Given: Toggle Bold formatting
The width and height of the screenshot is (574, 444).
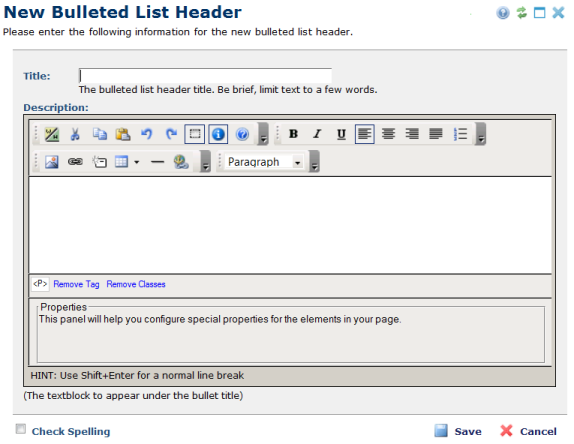Looking at the screenshot, I should (293, 134).
